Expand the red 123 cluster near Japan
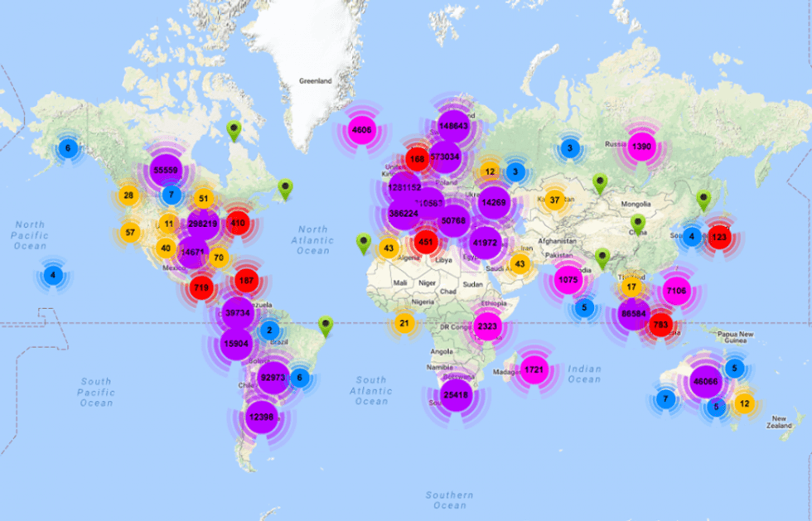The width and height of the screenshot is (812, 521). coord(718,237)
